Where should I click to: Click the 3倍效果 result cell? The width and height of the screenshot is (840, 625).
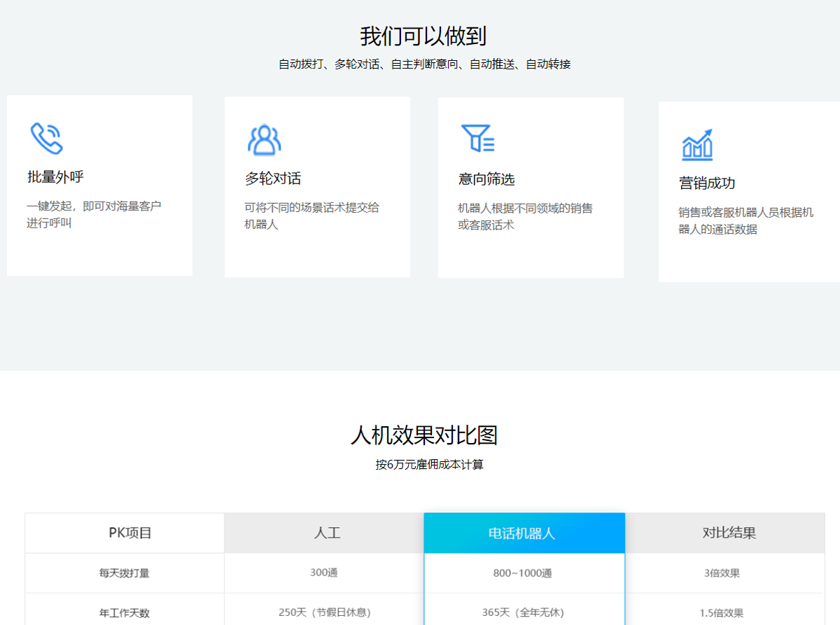pyautogui.click(x=722, y=573)
